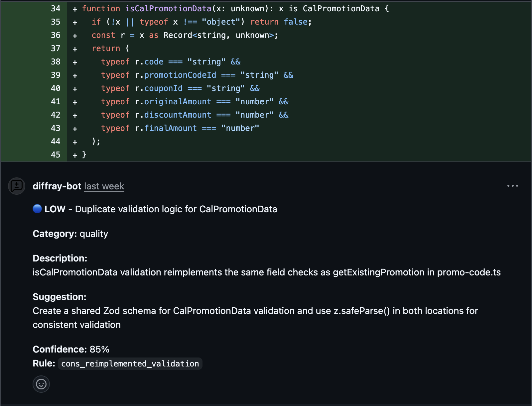
Task: Select line number 42 in the diff
Action: [56, 115]
